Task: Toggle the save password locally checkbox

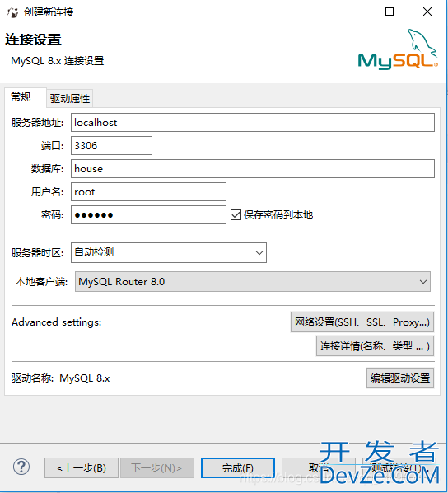Action: point(236,215)
